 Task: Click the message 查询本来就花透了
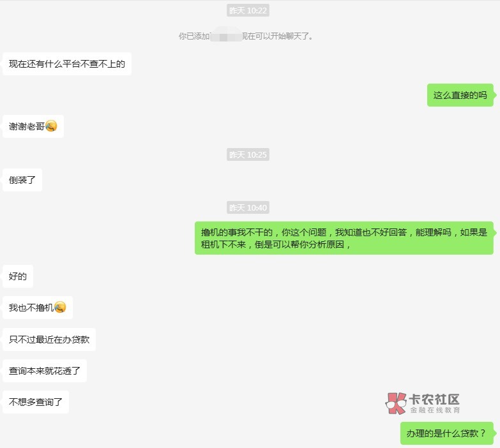(45, 371)
